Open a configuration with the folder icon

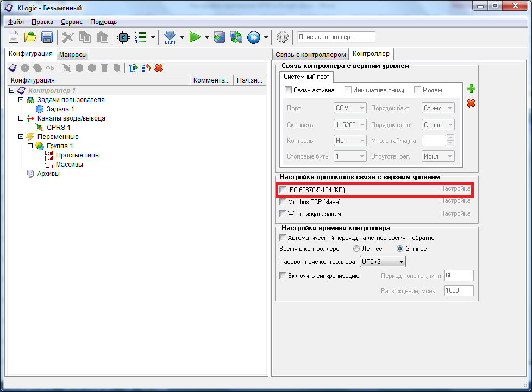pyautogui.click(x=30, y=37)
